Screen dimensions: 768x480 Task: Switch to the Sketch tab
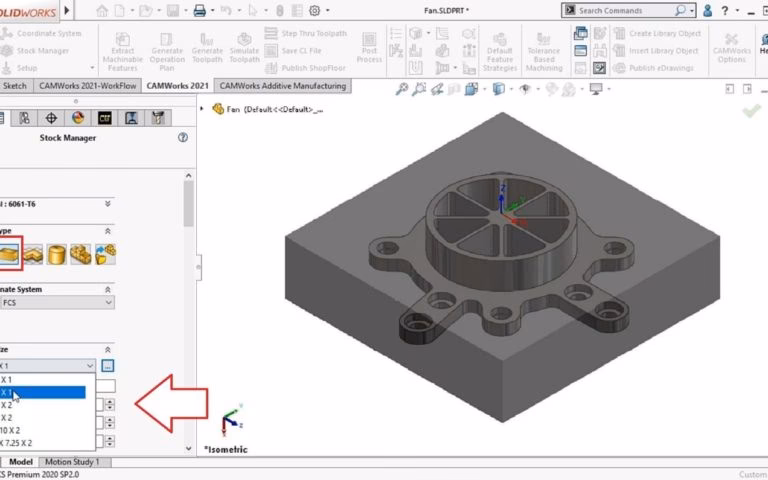point(15,86)
